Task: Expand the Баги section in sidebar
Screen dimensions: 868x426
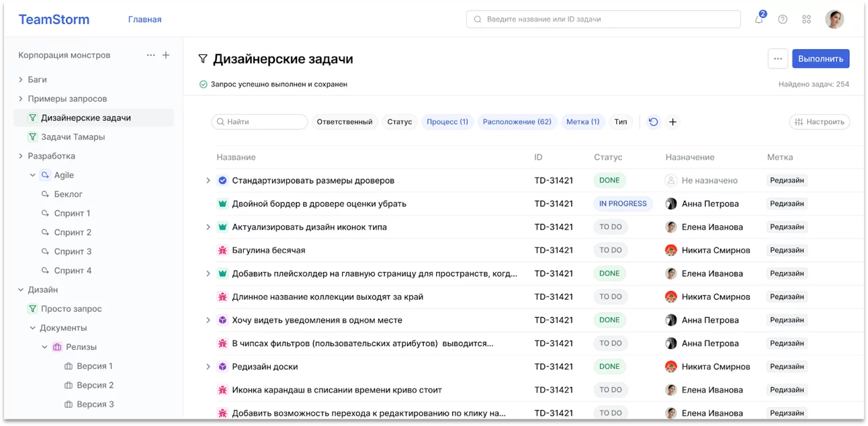Action: coord(19,79)
